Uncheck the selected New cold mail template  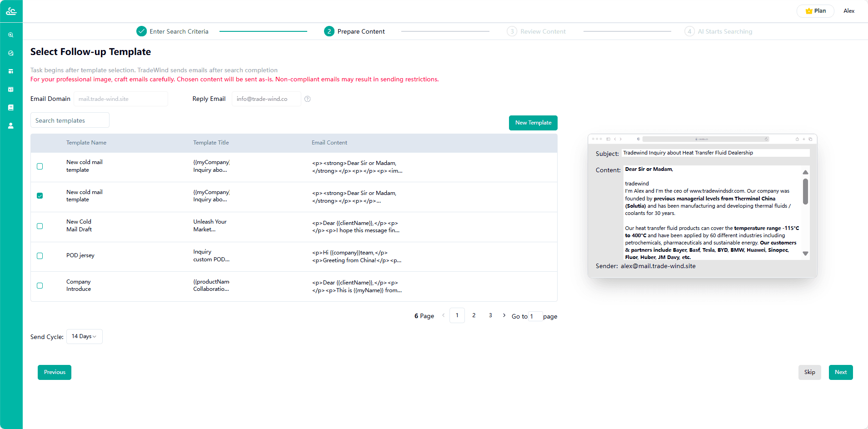40,196
